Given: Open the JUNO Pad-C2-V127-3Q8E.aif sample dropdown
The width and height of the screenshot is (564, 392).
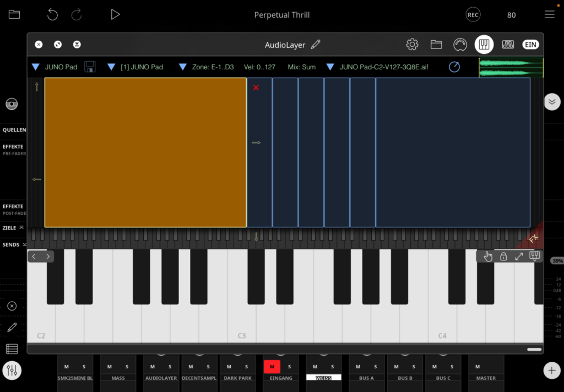Looking at the screenshot, I should click(330, 67).
